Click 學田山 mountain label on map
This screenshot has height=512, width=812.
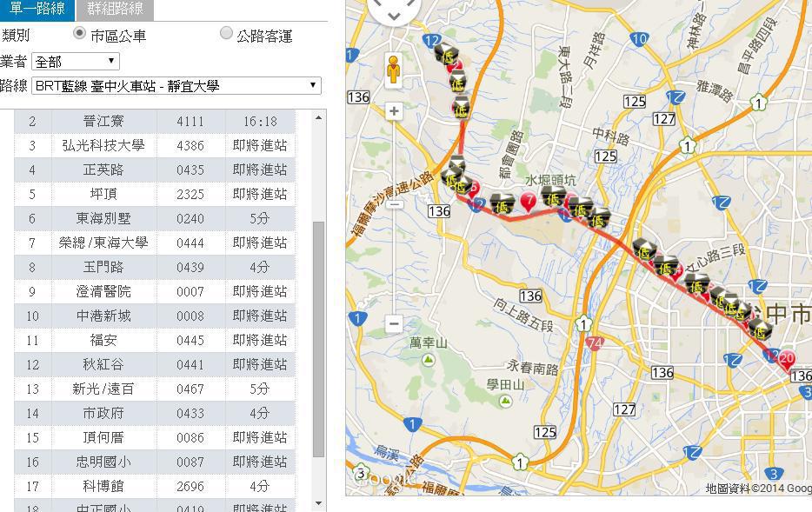tap(505, 384)
